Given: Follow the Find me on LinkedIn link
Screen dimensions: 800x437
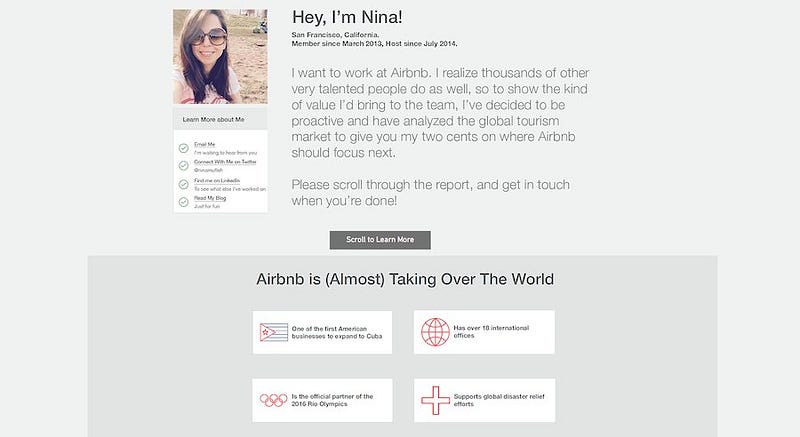Looking at the screenshot, I should (x=217, y=181).
